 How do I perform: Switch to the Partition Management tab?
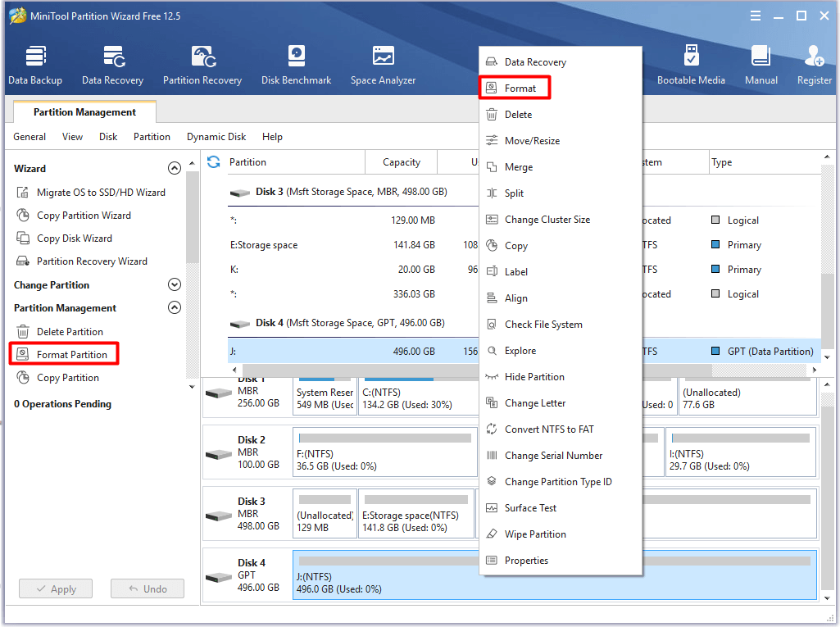84,112
